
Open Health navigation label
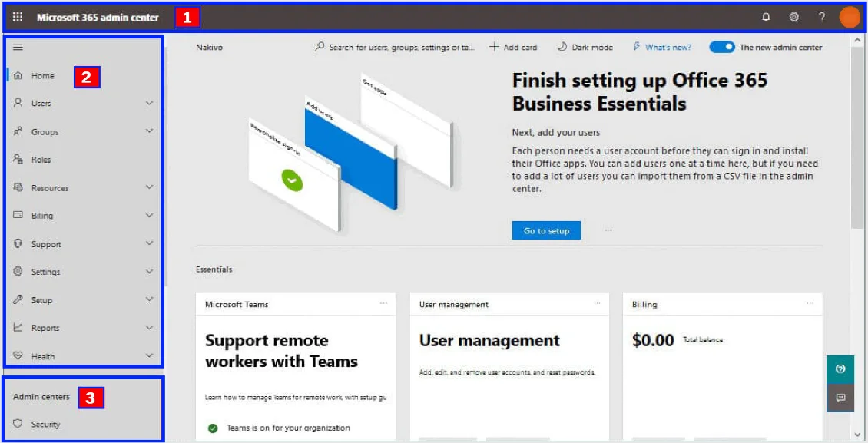pos(43,357)
